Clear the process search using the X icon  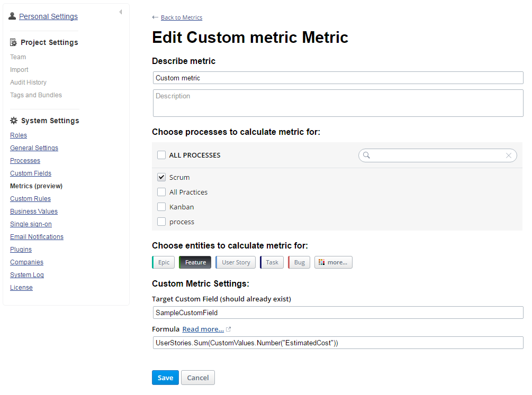(509, 155)
